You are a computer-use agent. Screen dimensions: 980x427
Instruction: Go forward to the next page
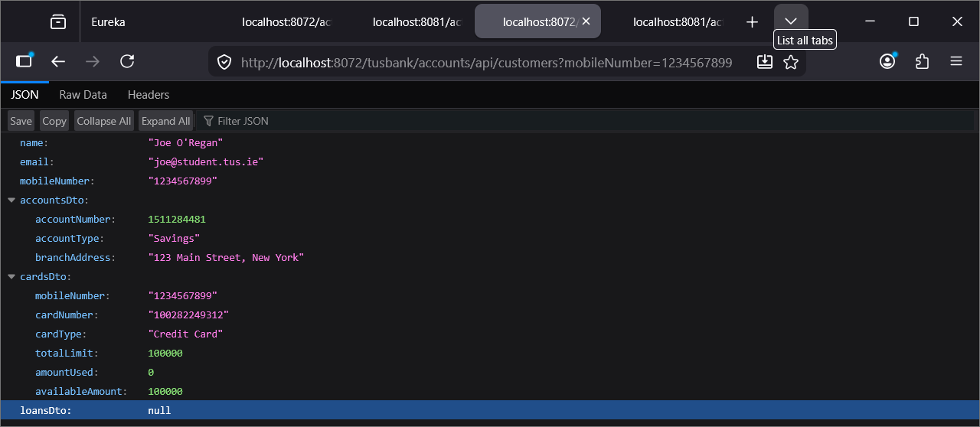pyautogui.click(x=93, y=61)
